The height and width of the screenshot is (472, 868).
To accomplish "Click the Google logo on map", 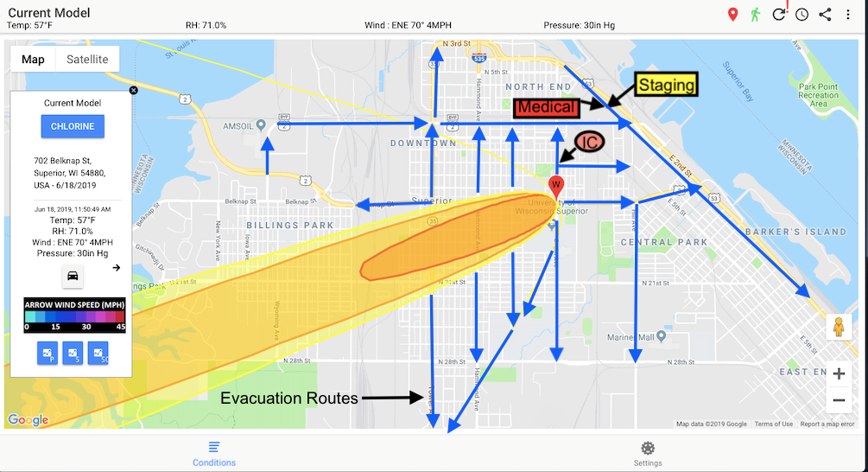I will coord(29,420).
